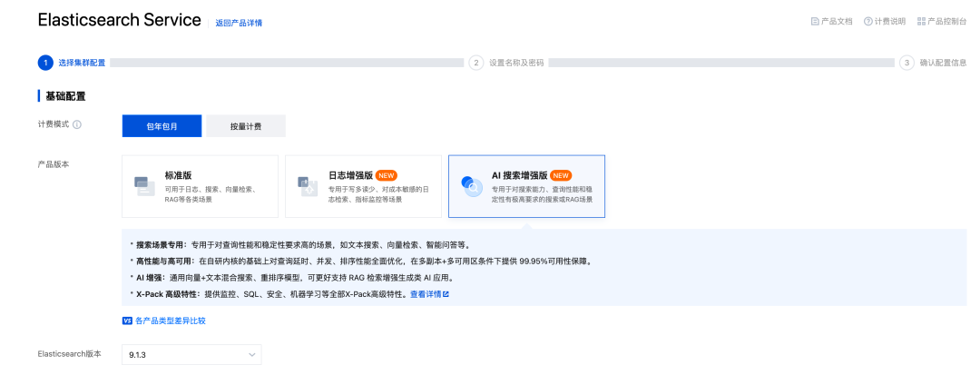980x375 pixels.
Task: Click the 返回产品详情 link
Action: click(239, 23)
